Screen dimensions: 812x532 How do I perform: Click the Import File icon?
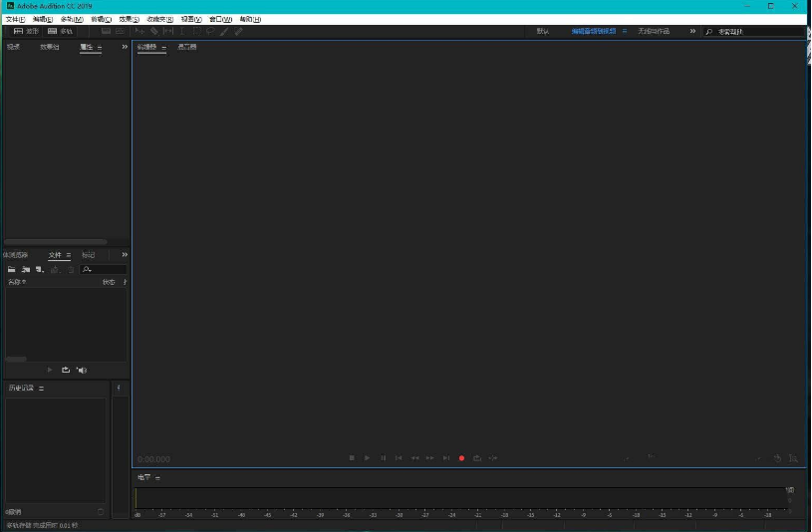25,269
